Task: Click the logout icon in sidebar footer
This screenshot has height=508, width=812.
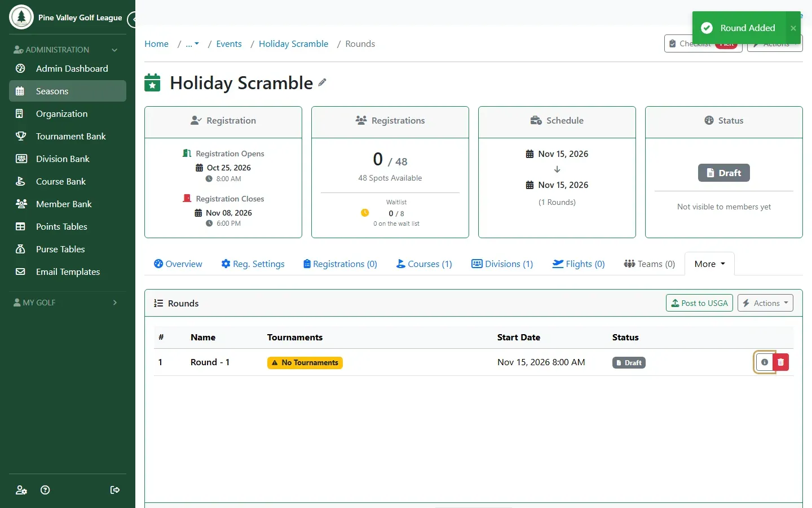Action: [x=115, y=490]
